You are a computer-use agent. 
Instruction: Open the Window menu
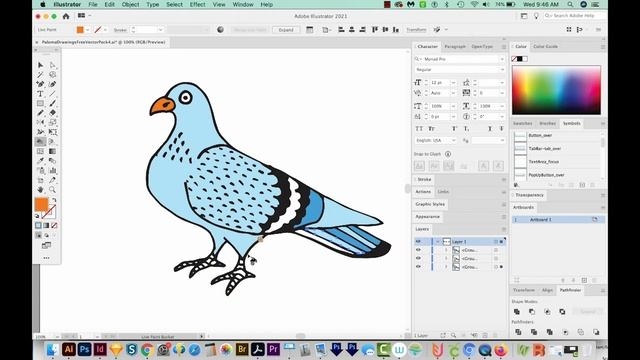tap(243, 4)
